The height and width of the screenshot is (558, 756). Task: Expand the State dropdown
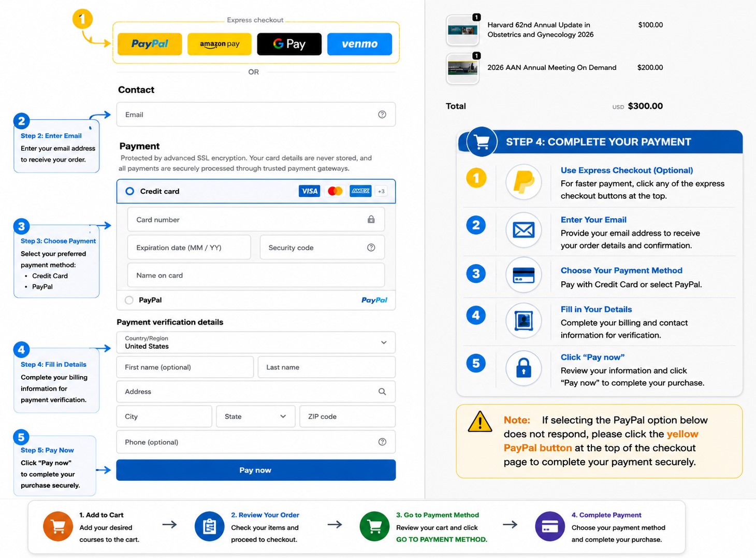coord(256,417)
